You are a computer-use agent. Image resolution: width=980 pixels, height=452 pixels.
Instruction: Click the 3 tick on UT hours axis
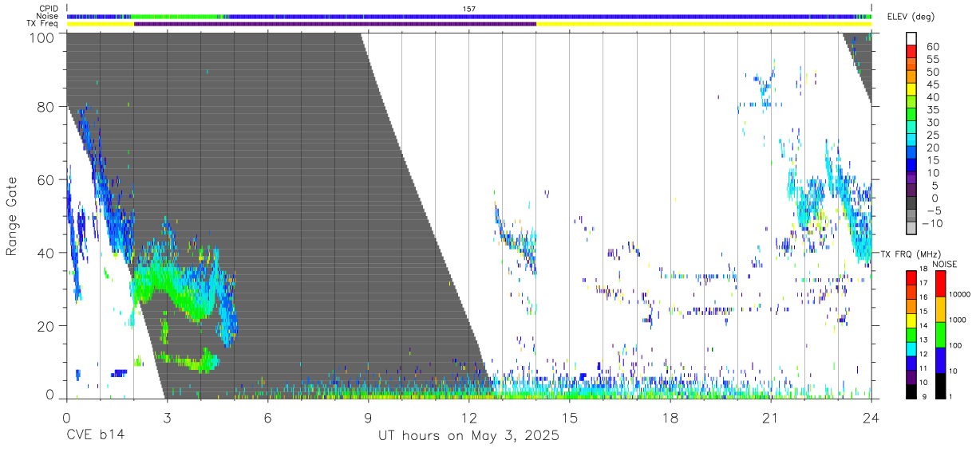click(x=167, y=417)
